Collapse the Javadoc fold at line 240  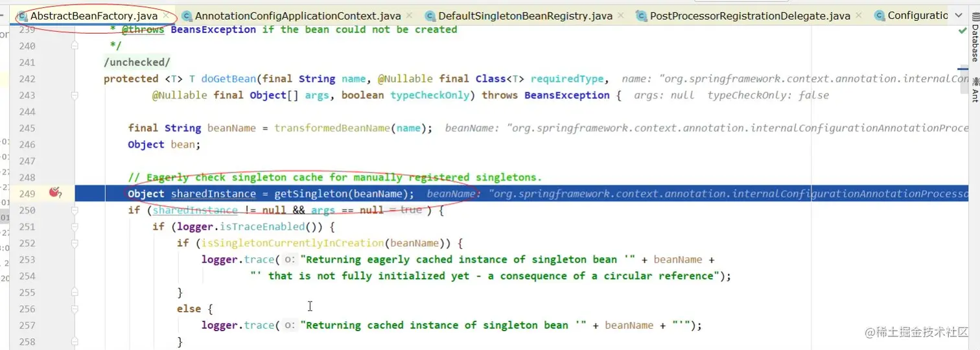[75, 46]
